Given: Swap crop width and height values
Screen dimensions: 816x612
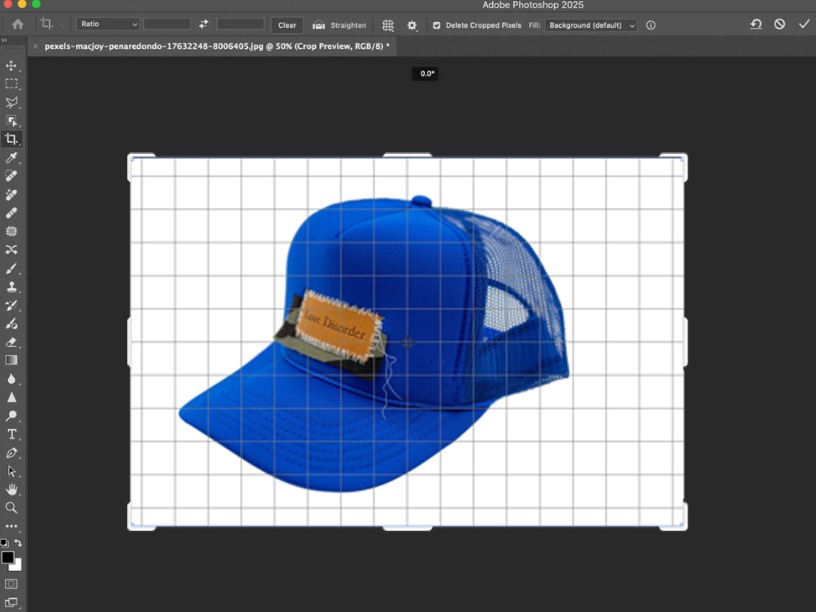Looking at the screenshot, I should pos(204,24).
